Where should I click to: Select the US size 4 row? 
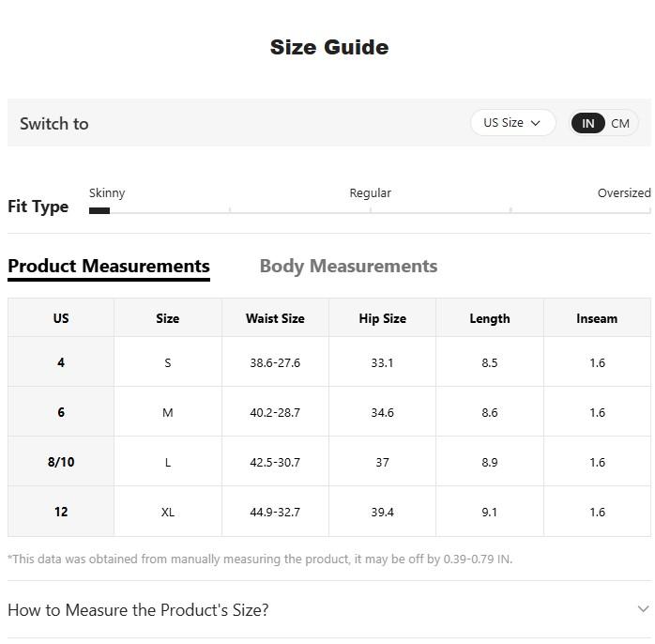61,362
